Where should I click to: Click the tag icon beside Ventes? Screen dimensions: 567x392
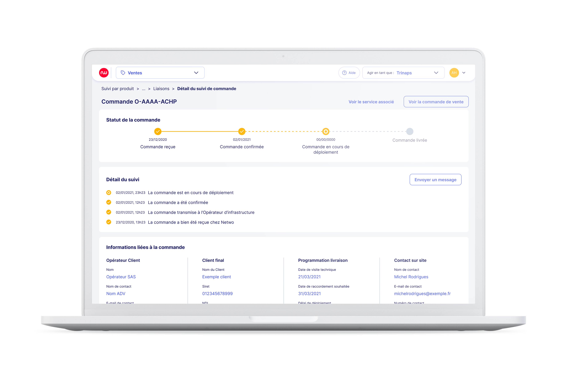(x=123, y=73)
